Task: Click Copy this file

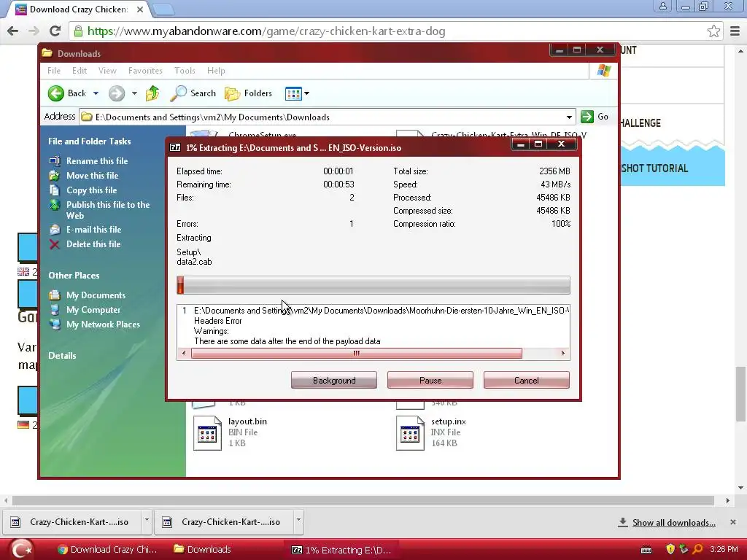Action: [x=91, y=190]
